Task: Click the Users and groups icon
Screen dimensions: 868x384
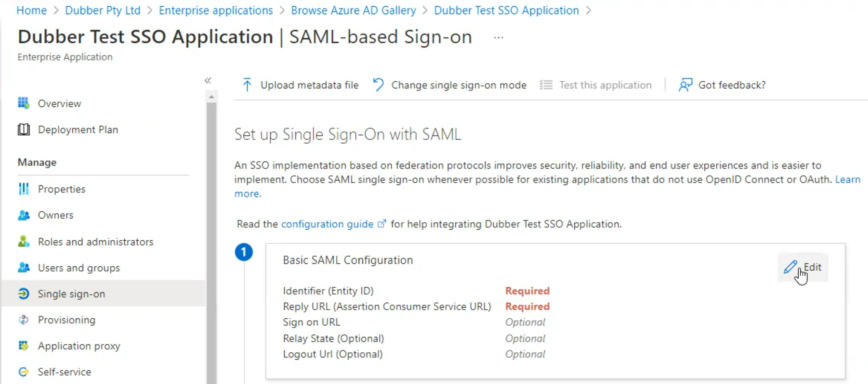Action: click(x=24, y=268)
